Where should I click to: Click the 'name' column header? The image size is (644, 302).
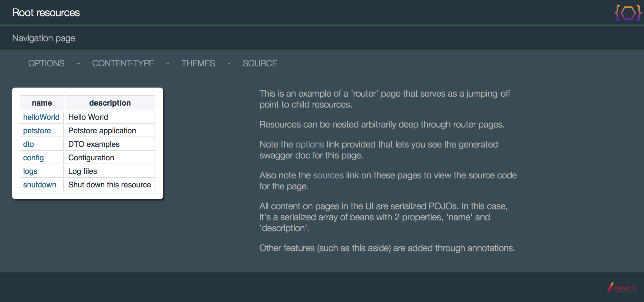(42, 103)
